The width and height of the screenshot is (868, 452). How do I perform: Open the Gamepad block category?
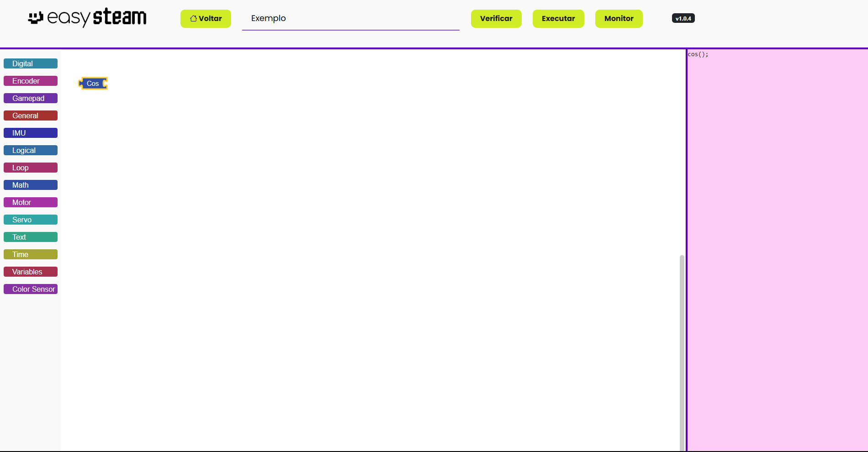coord(31,98)
